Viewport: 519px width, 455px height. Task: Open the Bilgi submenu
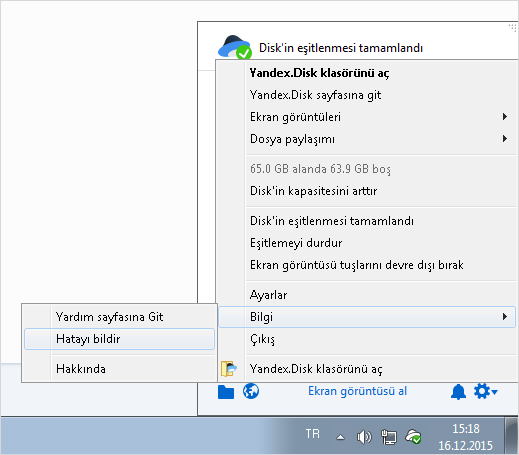(367, 317)
